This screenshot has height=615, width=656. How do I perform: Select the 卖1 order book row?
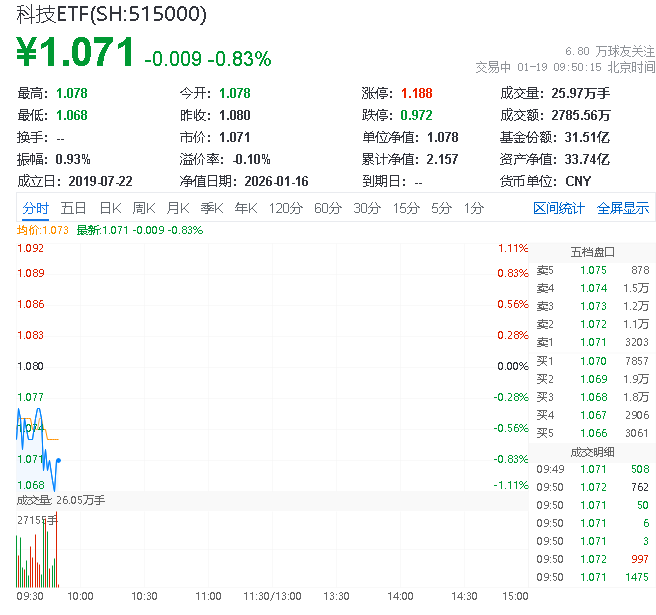(592, 342)
